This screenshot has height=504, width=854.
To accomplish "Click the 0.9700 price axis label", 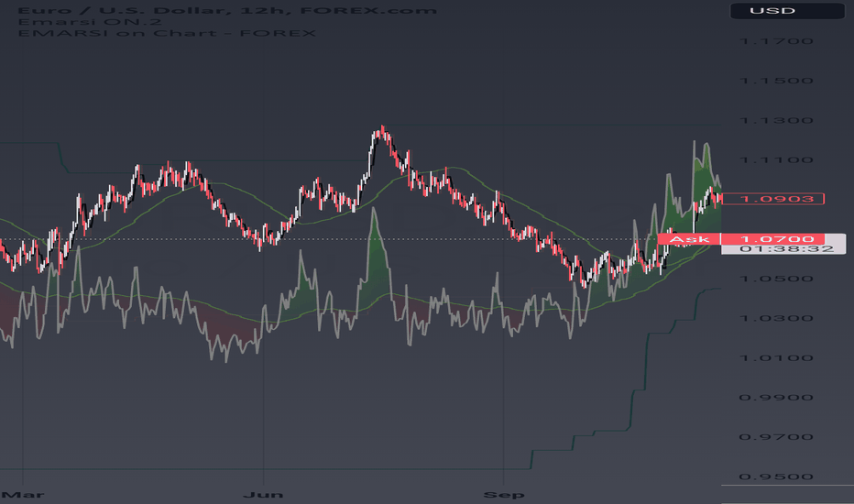I will 776,437.
